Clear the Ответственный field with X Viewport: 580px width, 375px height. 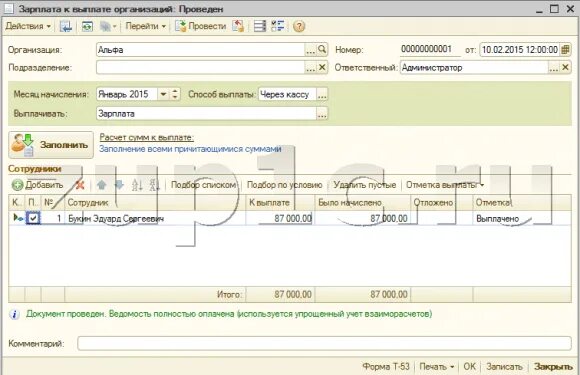565,67
